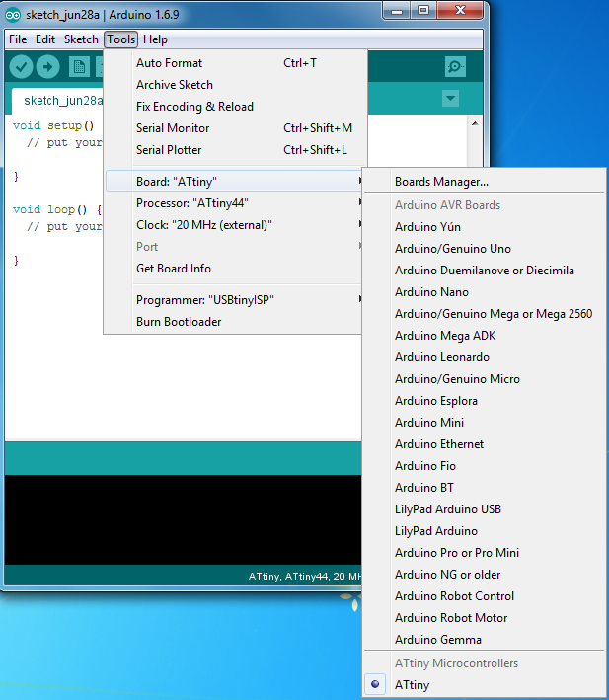Click Burn Bootloader
Viewport: 609px width, 700px height.
234,322
